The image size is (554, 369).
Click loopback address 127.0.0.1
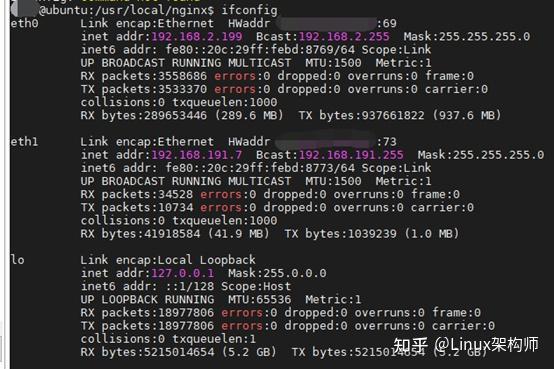click(183, 273)
